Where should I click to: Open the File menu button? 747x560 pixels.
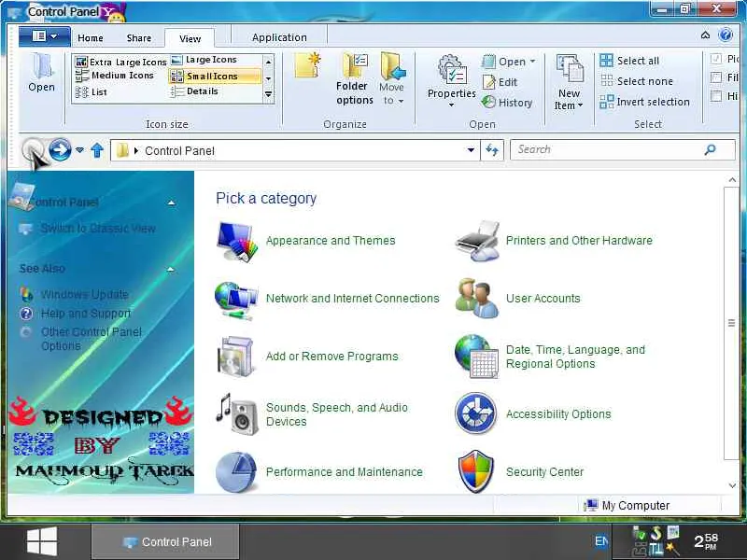(x=44, y=36)
